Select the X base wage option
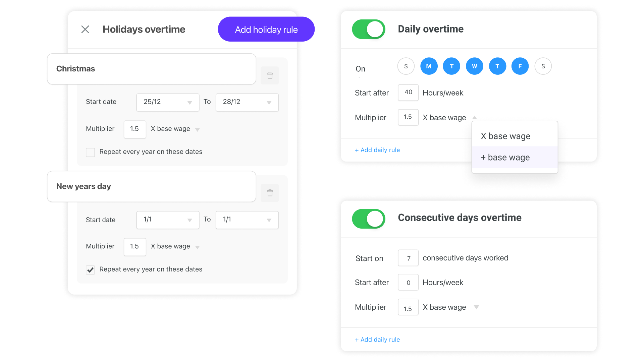This screenshot has height=362, width=644. point(505,136)
